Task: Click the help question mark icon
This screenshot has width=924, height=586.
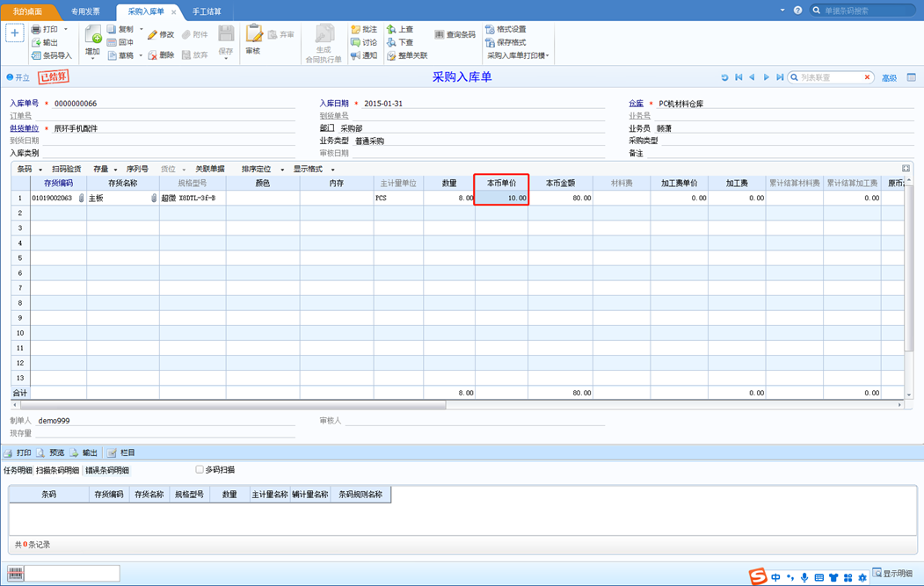Action: click(798, 10)
